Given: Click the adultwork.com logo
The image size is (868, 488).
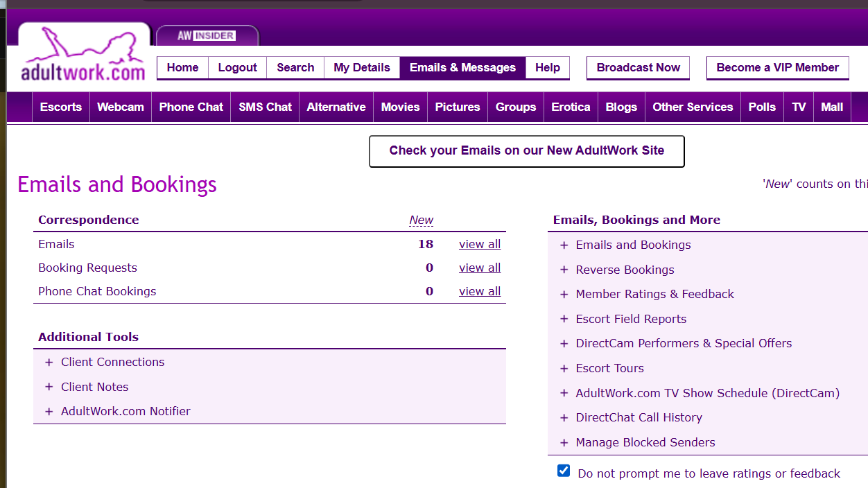Looking at the screenshot, I should tap(83, 57).
